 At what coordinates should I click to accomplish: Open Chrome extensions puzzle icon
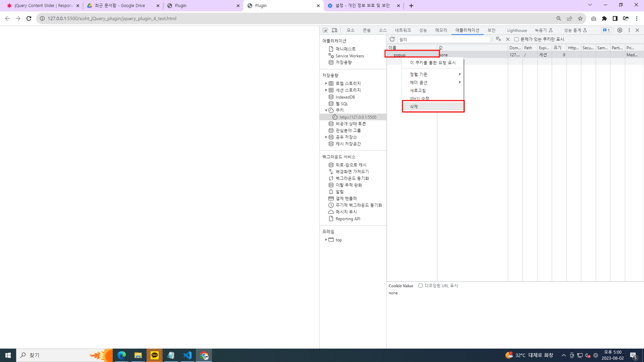(604, 18)
